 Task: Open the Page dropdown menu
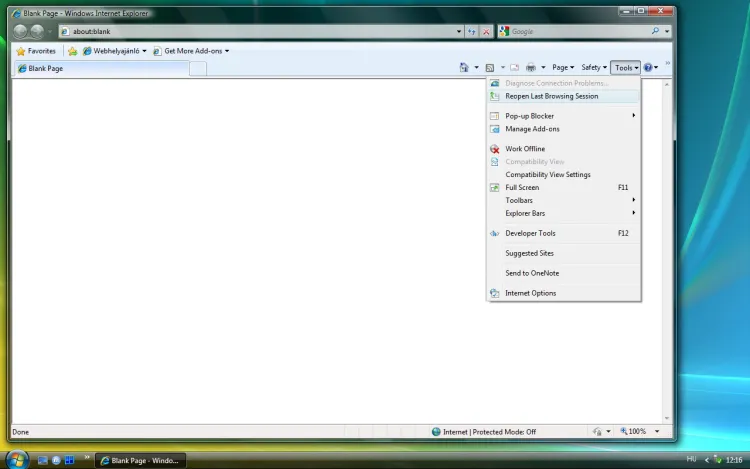563,67
